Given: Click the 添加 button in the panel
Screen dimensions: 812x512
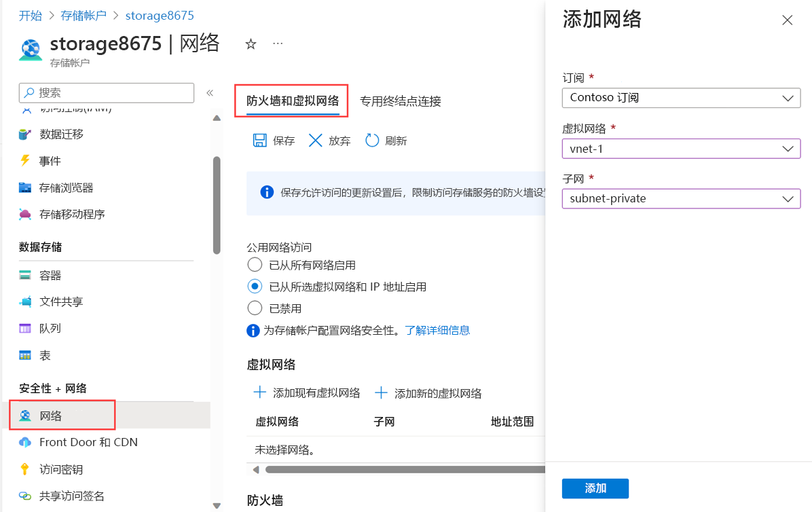Looking at the screenshot, I should pyautogui.click(x=595, y=488).
